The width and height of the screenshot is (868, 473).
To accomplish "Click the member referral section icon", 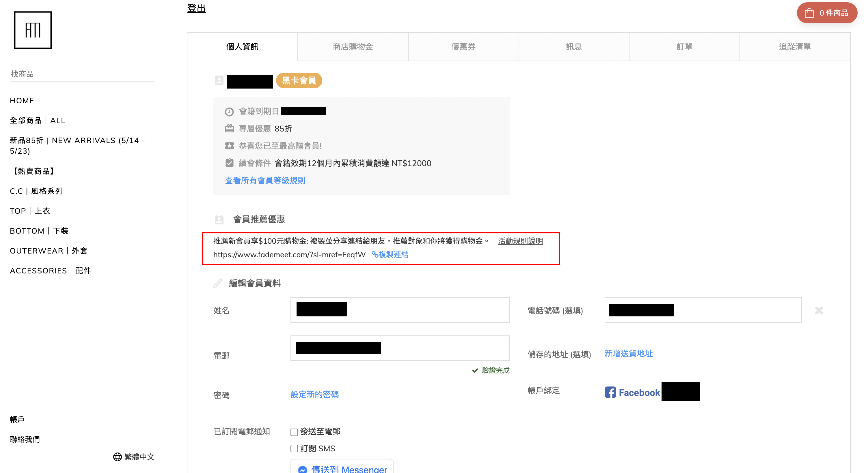I will pos(219,219).
